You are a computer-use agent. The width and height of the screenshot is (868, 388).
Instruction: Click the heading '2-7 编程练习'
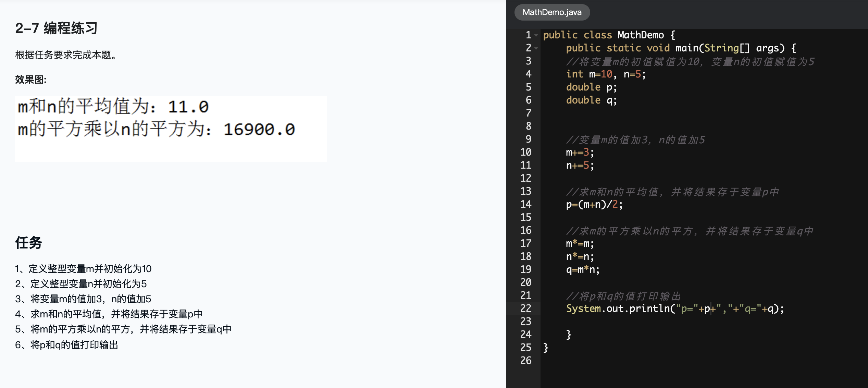pos(57,28)
